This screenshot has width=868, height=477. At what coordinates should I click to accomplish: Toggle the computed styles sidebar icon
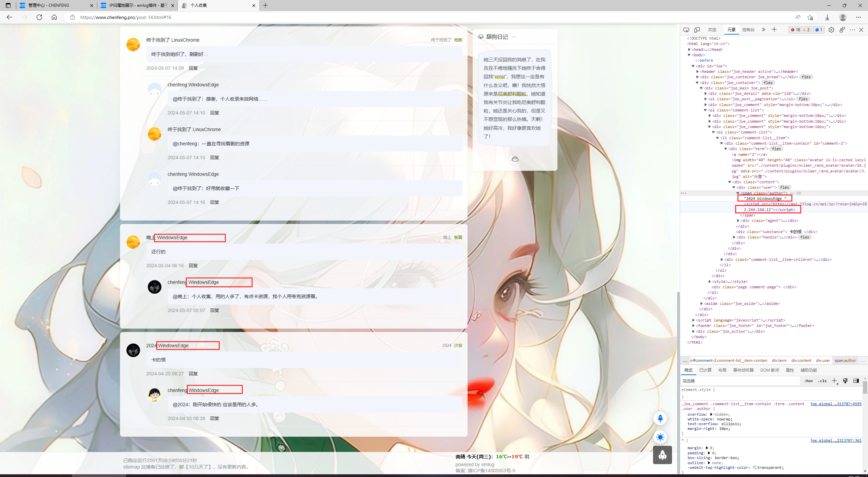pyautogui.click(x=856, y=381)
